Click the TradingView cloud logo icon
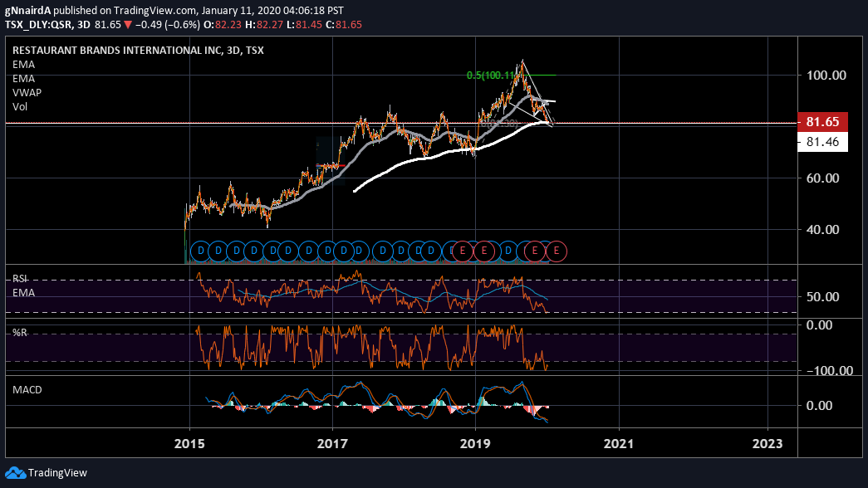Screen dimensions: 868x488 point(16,472)
